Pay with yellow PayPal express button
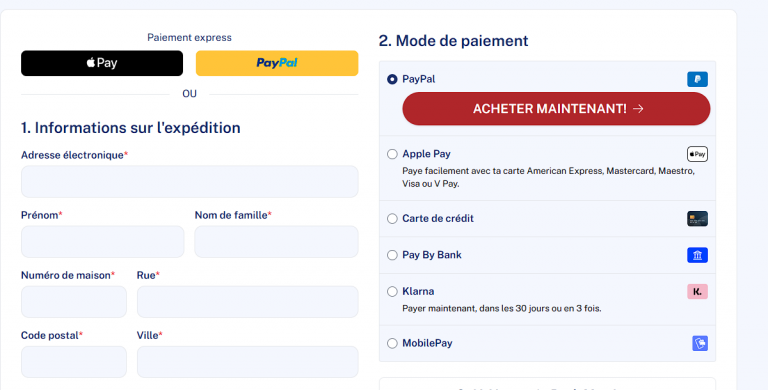The image size is (768, 390). pos(277,63)
